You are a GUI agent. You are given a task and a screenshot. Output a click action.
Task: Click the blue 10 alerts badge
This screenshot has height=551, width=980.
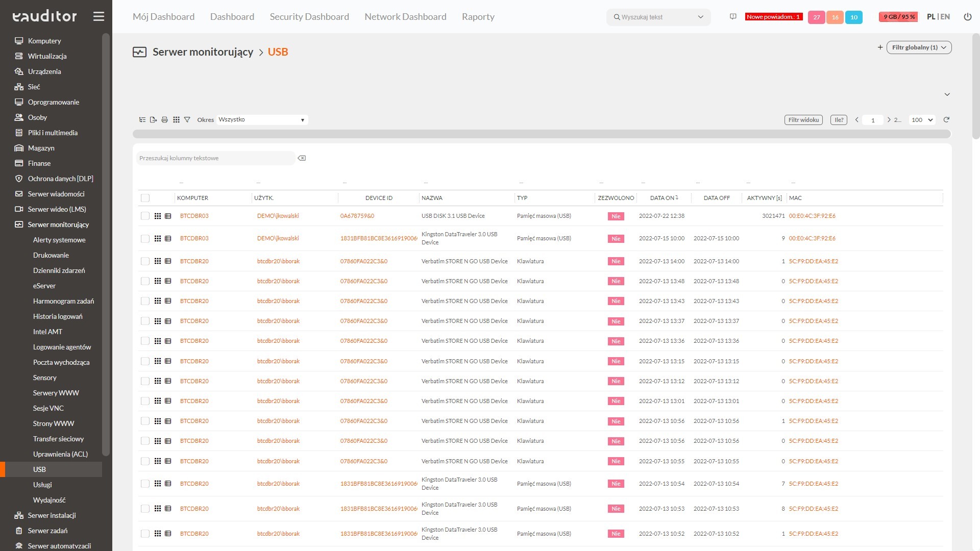pos(854,17)
